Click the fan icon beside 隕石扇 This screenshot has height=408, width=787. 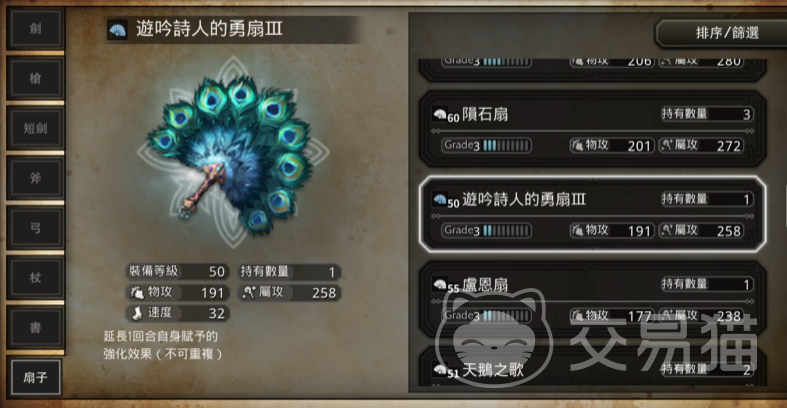pyautogui.click(x=440, y=114)
